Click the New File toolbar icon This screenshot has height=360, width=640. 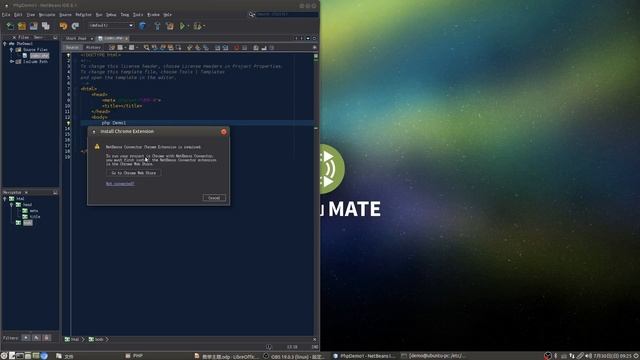tap(10, 26)
